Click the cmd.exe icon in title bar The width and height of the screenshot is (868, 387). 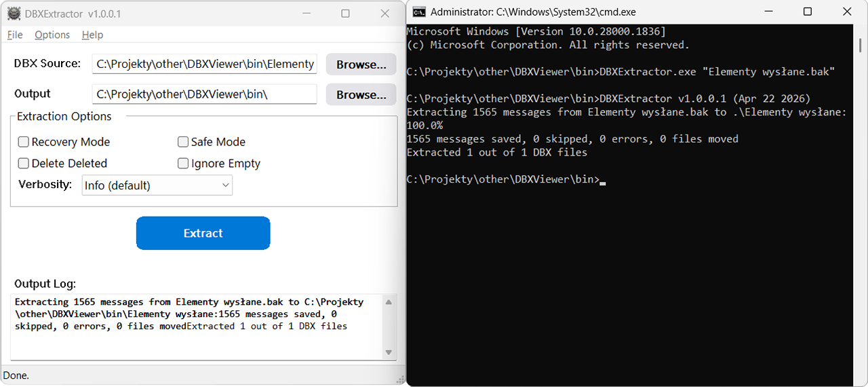pos(419,12)
